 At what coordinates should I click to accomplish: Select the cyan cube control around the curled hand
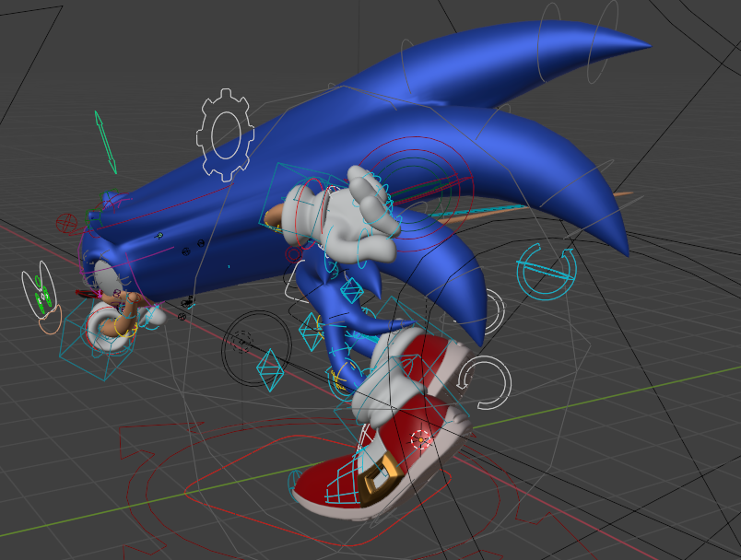click(97, 340)
